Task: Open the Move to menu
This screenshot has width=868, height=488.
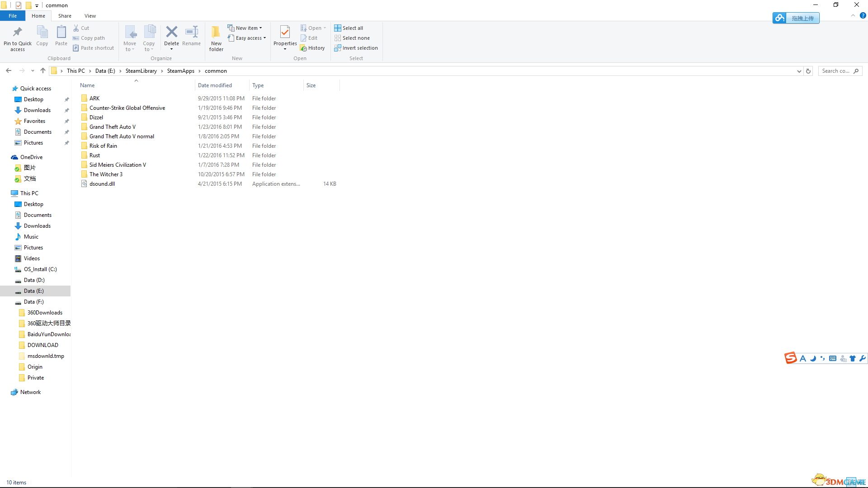Action: point(130,38)
